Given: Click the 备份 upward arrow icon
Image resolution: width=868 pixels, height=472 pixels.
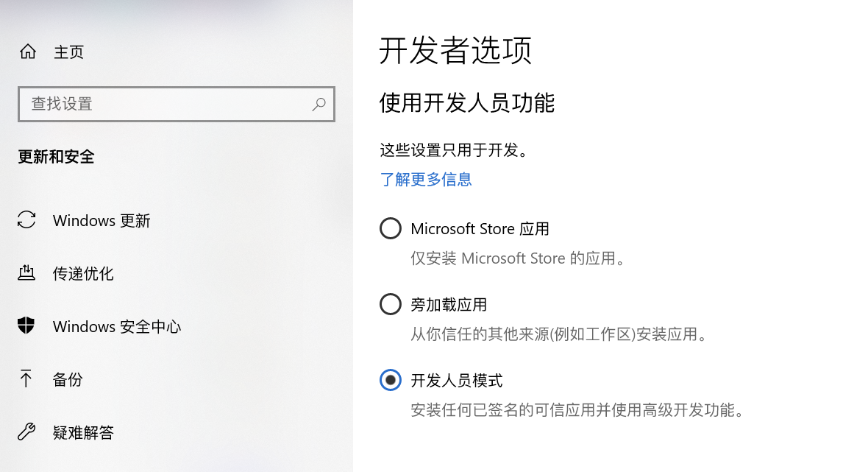Looking at the screenshot, I should (26, 379).
